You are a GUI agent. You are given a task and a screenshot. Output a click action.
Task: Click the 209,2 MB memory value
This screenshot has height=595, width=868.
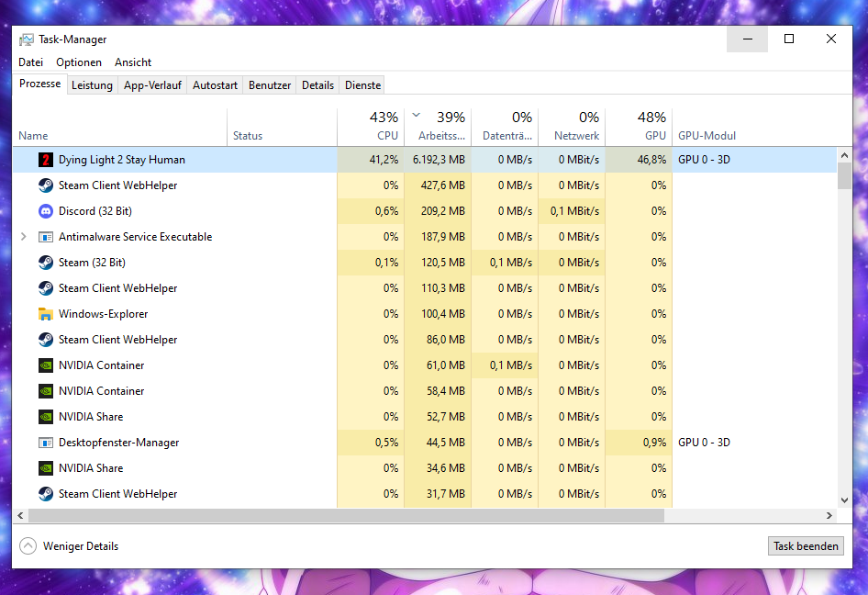[443, 211]
